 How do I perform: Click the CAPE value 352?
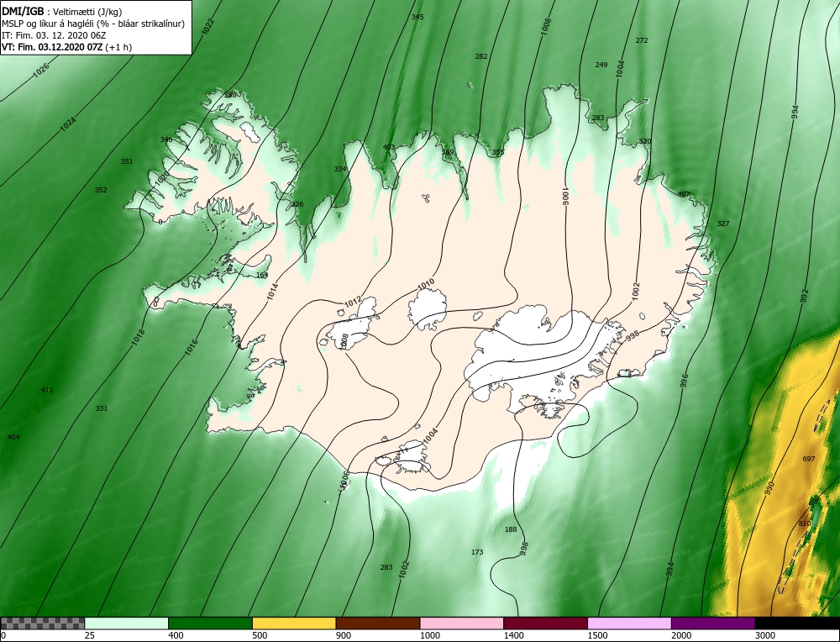click(x=101, y=190)
